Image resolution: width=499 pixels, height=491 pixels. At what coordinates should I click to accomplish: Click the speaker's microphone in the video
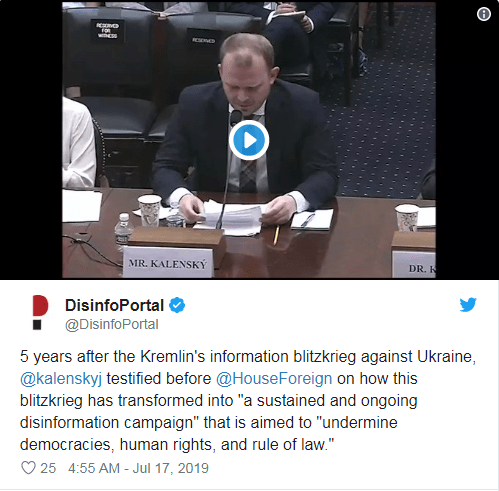click(236, 118)
